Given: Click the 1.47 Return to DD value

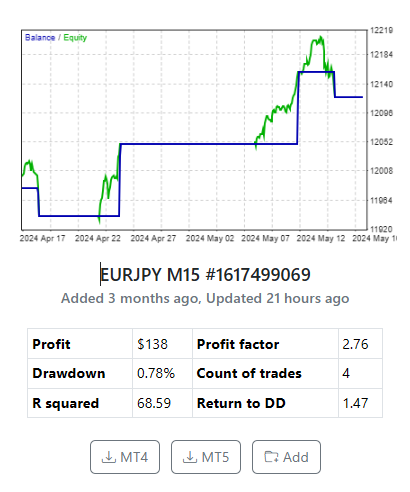Looking at the screenshot, I should pos(355,403).
